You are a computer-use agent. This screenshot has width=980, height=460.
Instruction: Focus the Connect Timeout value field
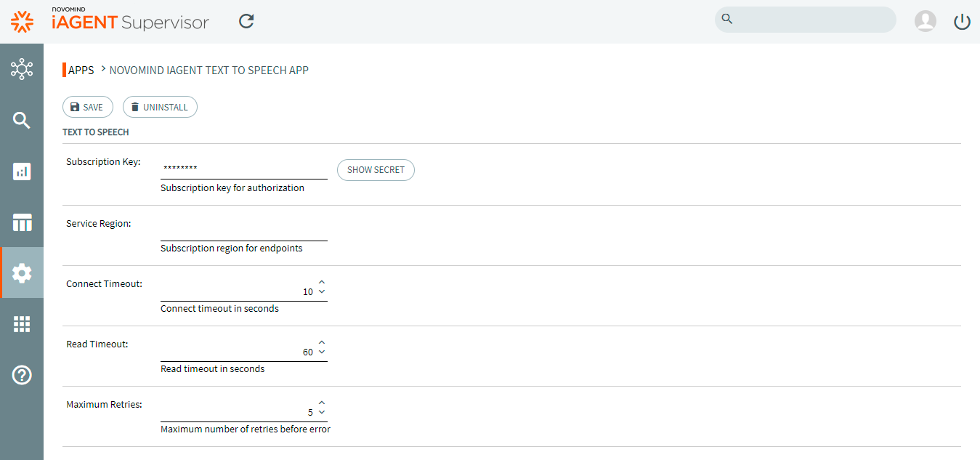click(237, 291)
